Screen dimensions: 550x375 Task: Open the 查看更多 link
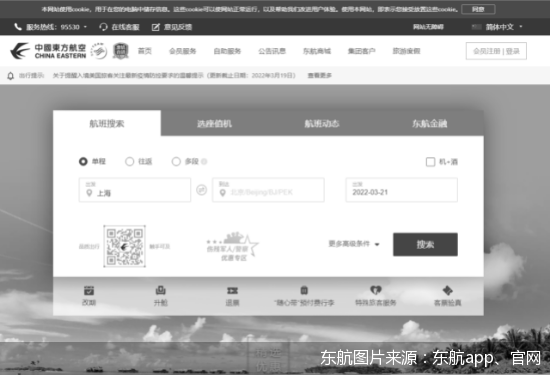point(320,75)
